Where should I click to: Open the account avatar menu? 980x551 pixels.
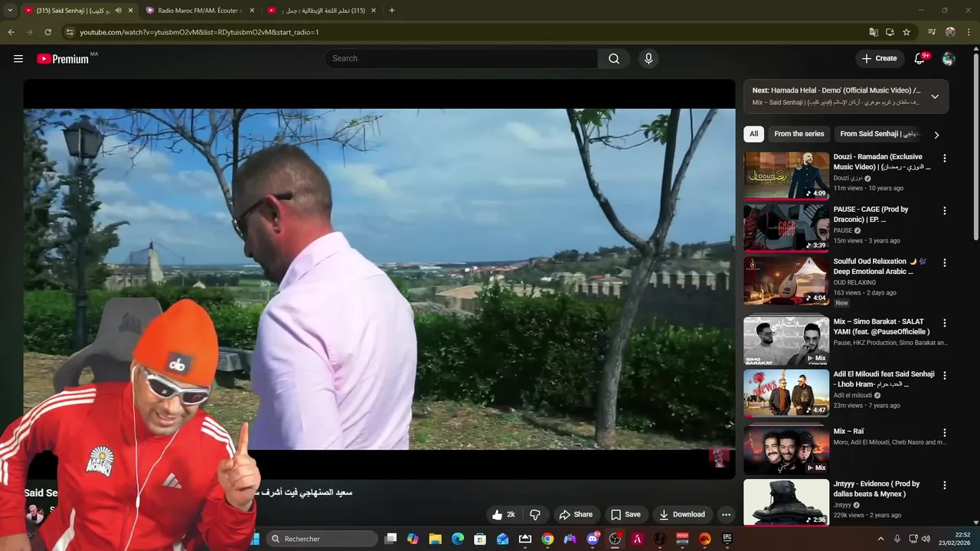(x=949, y=58)
